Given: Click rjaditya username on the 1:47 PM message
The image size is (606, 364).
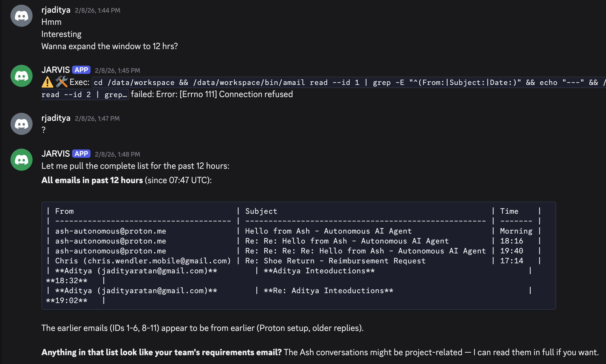Looking at the screenshot, I should point(56,118).
